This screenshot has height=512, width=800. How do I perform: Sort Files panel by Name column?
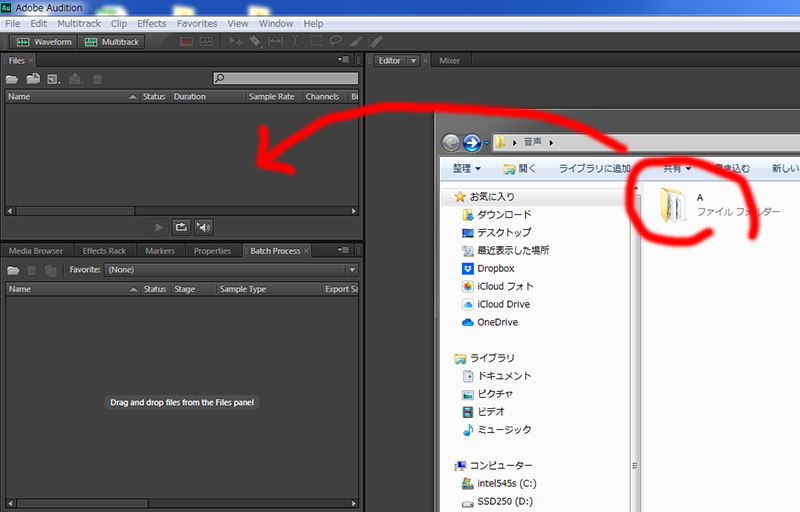tap(72, 96)
